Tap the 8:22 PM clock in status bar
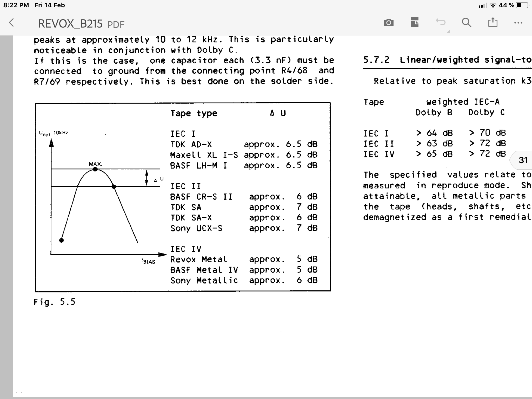Screen dimensions: 532x399 (x=16, y=5)
